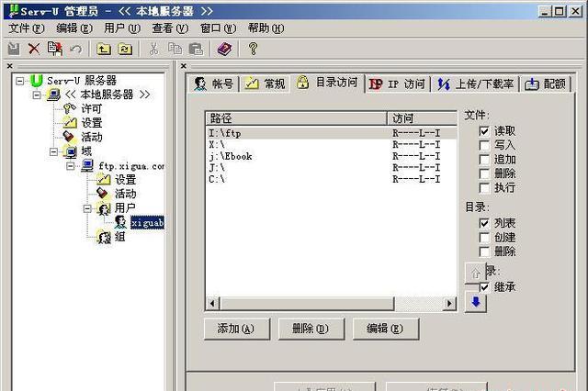Open the 查看 menu
The height and width of the screenshot is (391, 588).
(169, 28)
